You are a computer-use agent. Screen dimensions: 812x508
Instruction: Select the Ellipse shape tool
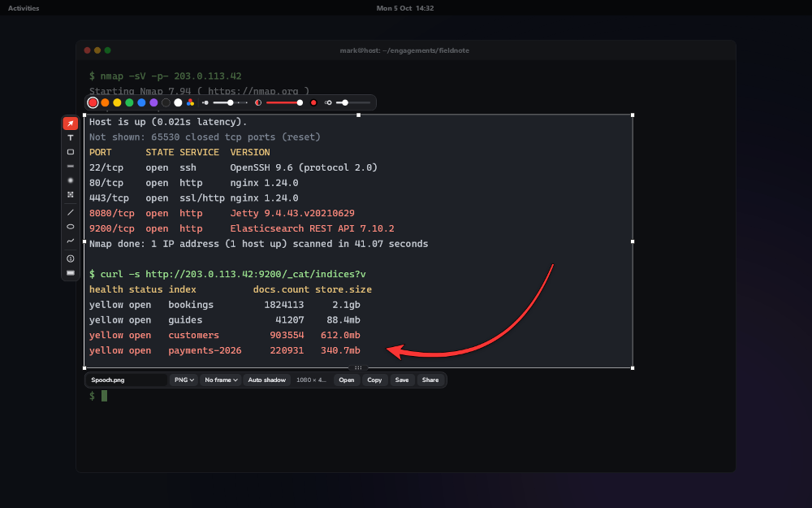71,227
